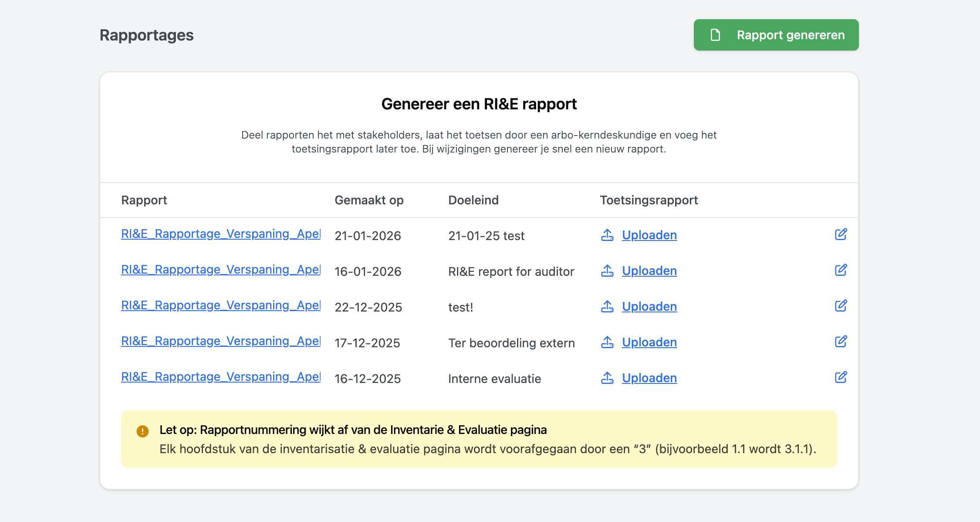Click the document icon in Rapport genereren
Screen dimensions: 980x522
coord(715,35)
